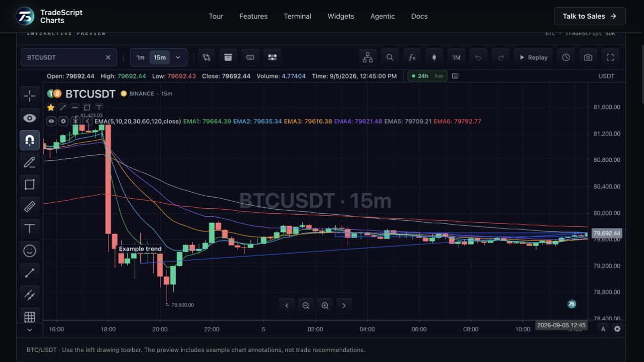Start the Replay mode
The image size is (644, 362).
click(533, 57)
